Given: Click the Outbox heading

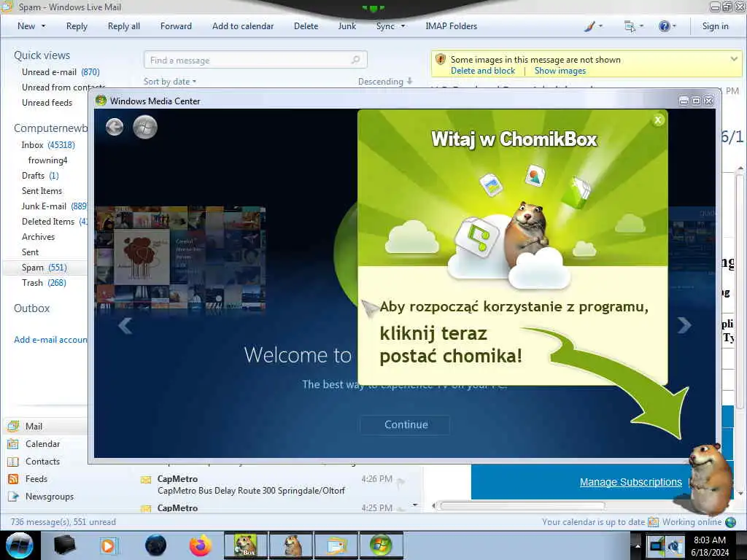Looking at the screenshot, I should pyautogui.click(x=31, y=308).
